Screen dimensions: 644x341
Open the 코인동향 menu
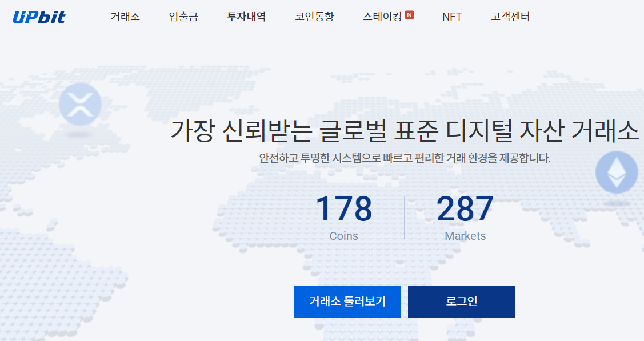315,17
